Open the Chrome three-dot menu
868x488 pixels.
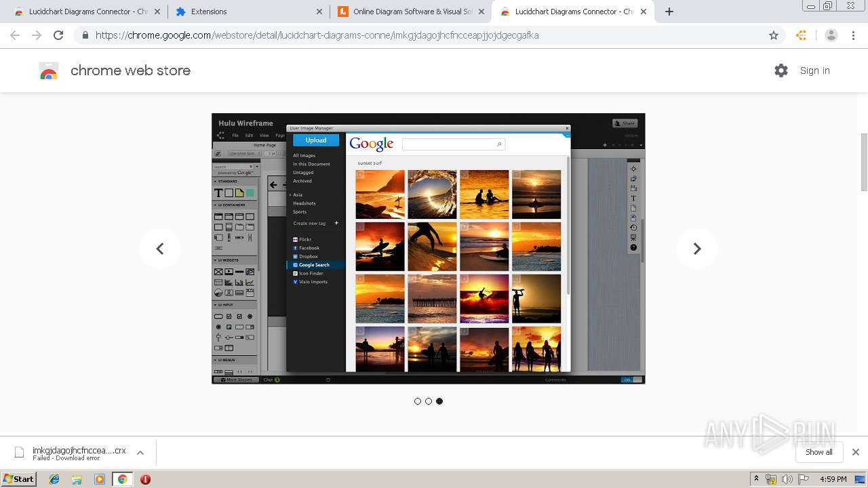853,35
